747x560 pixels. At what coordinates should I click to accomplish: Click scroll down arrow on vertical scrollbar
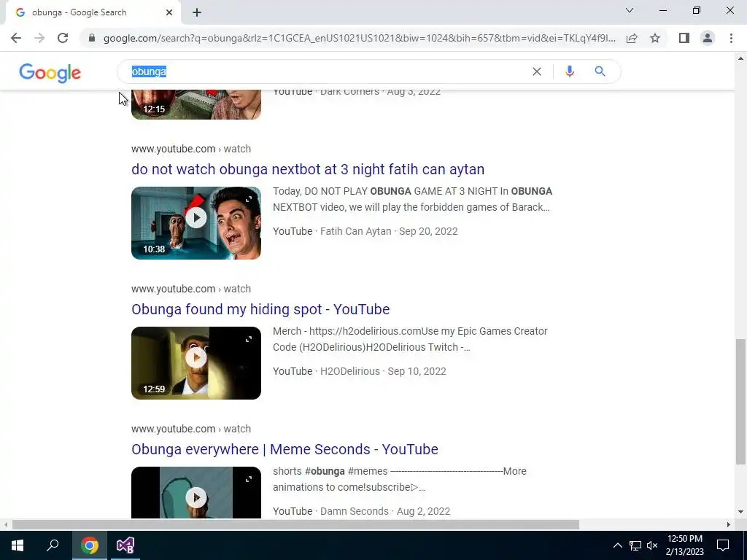(740, 512)
